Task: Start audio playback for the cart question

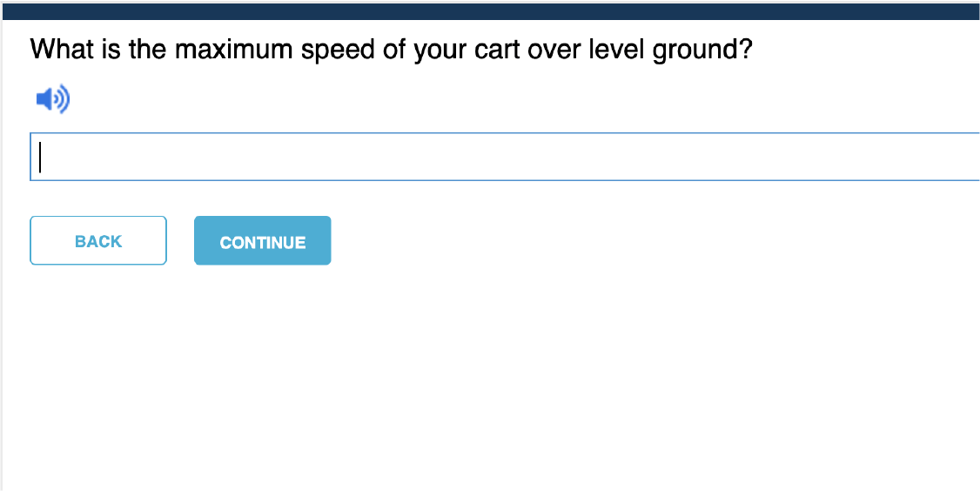Action: point(52,100)
